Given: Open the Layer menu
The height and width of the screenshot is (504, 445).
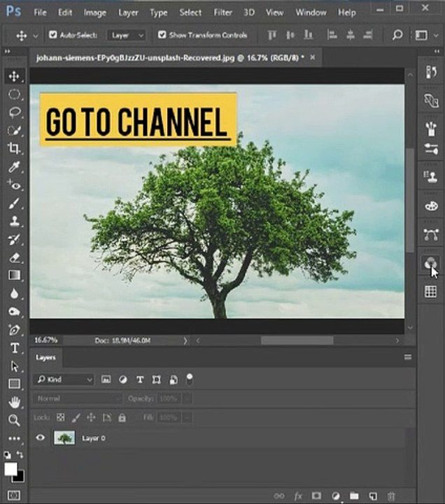Looking at the screenshot, I should coord(128,13).
